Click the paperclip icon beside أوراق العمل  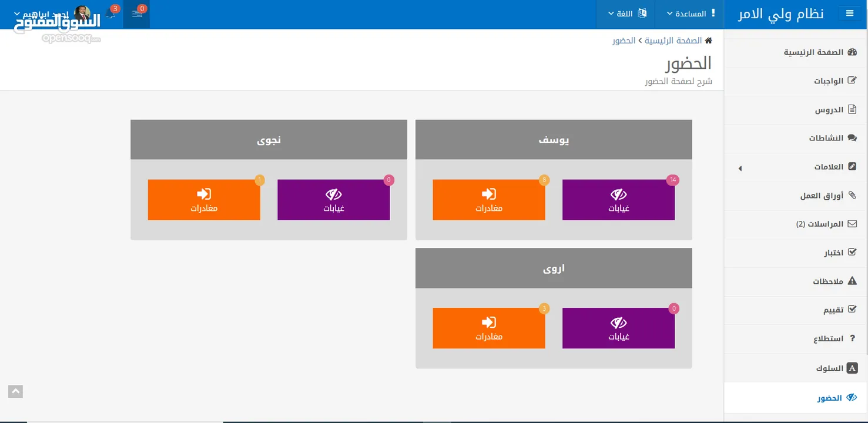[x=852, y=195]
